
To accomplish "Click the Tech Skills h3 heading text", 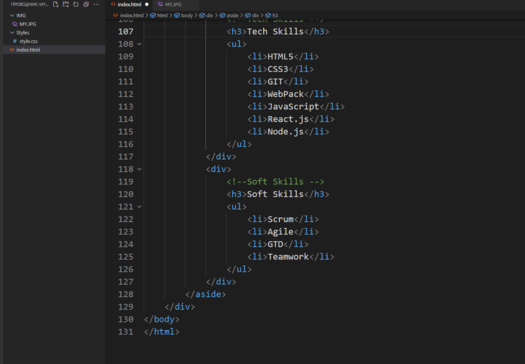I will [275, 31].
